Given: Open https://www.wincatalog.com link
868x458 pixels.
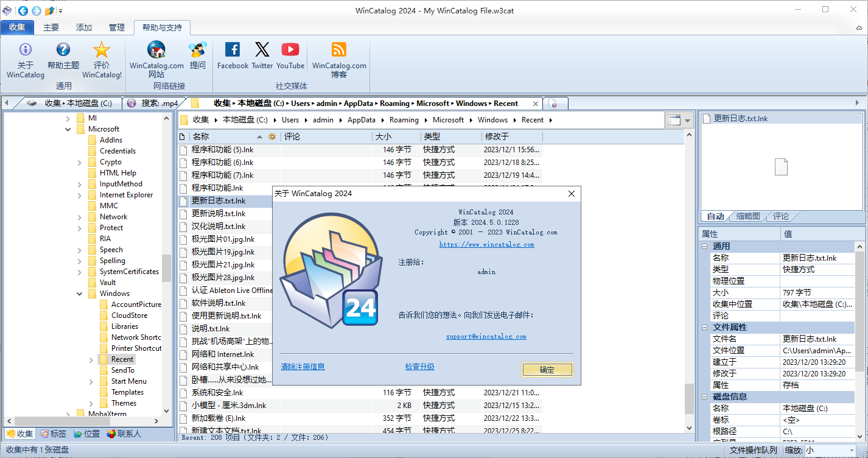Looking at the screenshot, I should pyautogui.click(x=487, y=244).
